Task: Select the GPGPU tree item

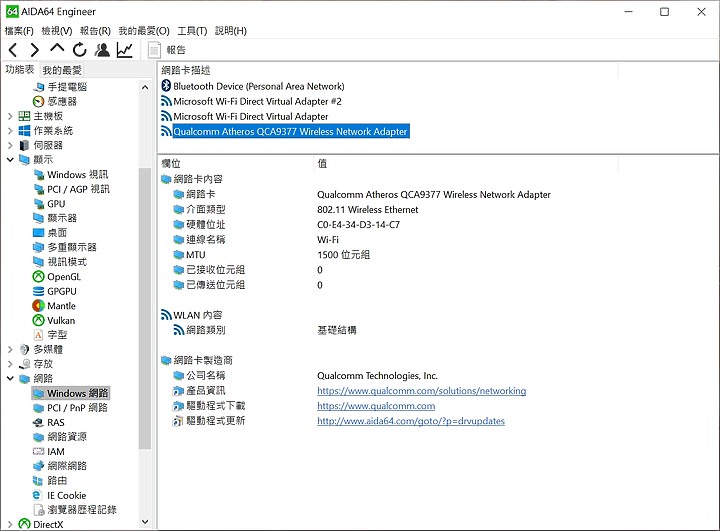Action: pos(55,291)
